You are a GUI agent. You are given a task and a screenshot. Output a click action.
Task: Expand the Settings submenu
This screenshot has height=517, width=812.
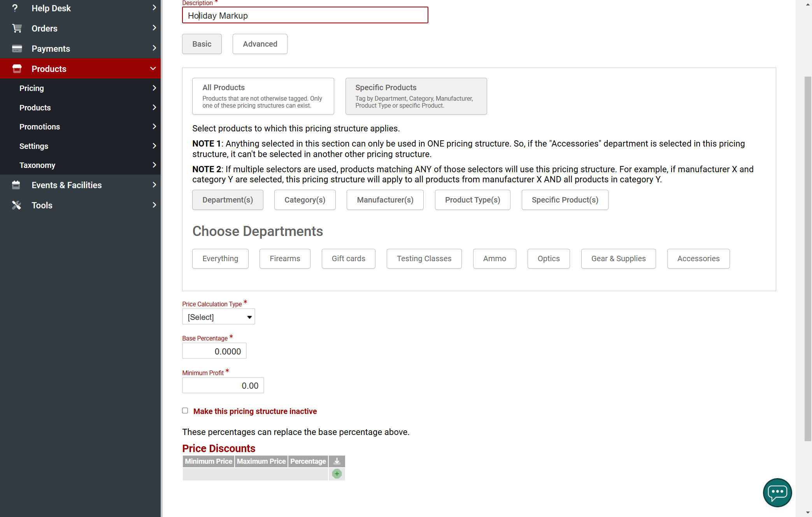[x=154, y=146]
